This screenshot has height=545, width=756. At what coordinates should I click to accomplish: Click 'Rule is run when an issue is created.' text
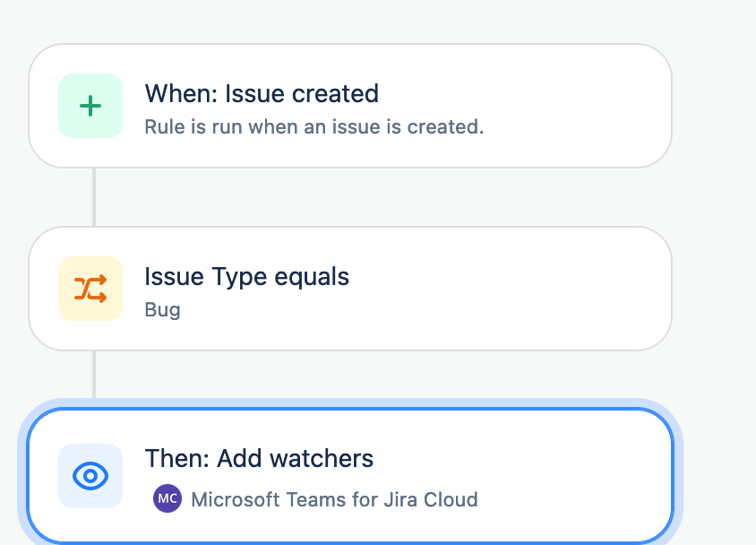(314, 127)
